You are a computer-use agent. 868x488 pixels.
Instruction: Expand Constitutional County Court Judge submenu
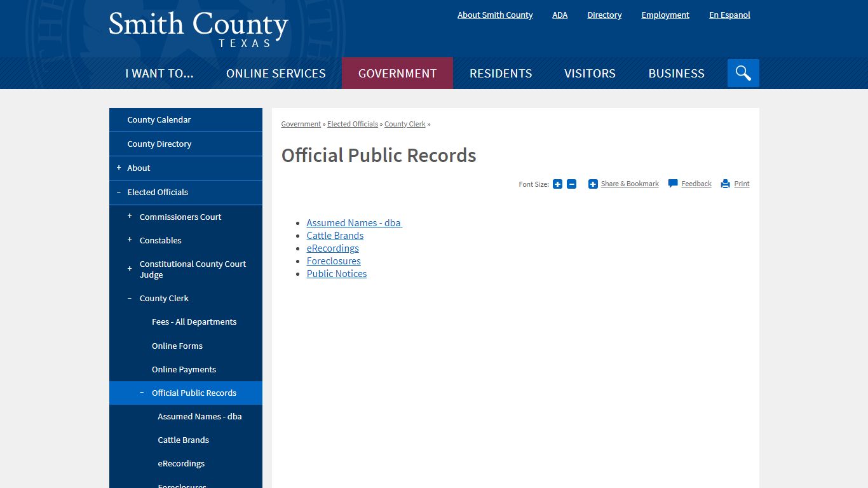[130, 269]
